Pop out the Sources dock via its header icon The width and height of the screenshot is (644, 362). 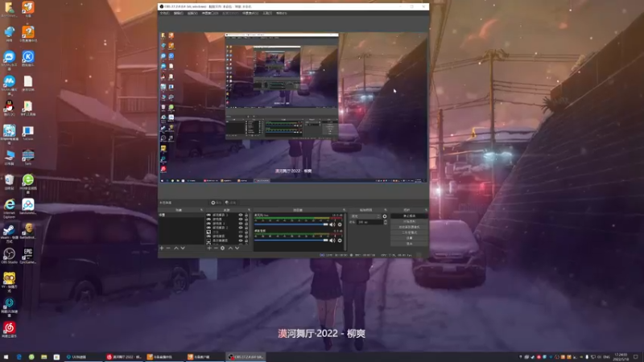tap(249, 210)
